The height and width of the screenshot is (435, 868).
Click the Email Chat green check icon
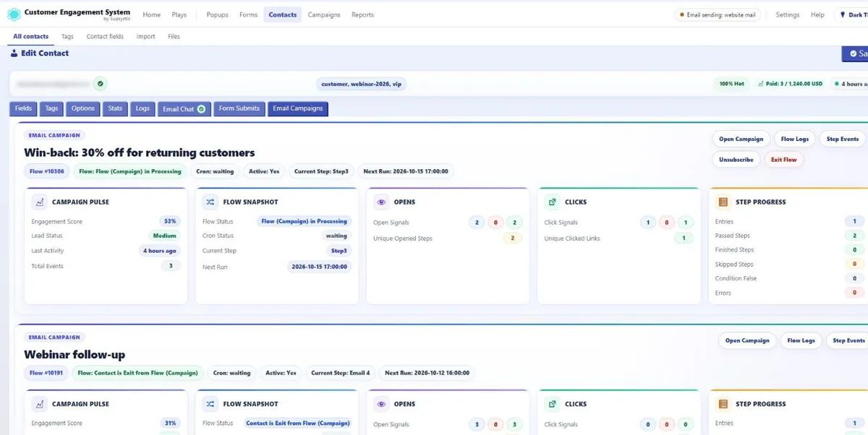click(202, 109)
